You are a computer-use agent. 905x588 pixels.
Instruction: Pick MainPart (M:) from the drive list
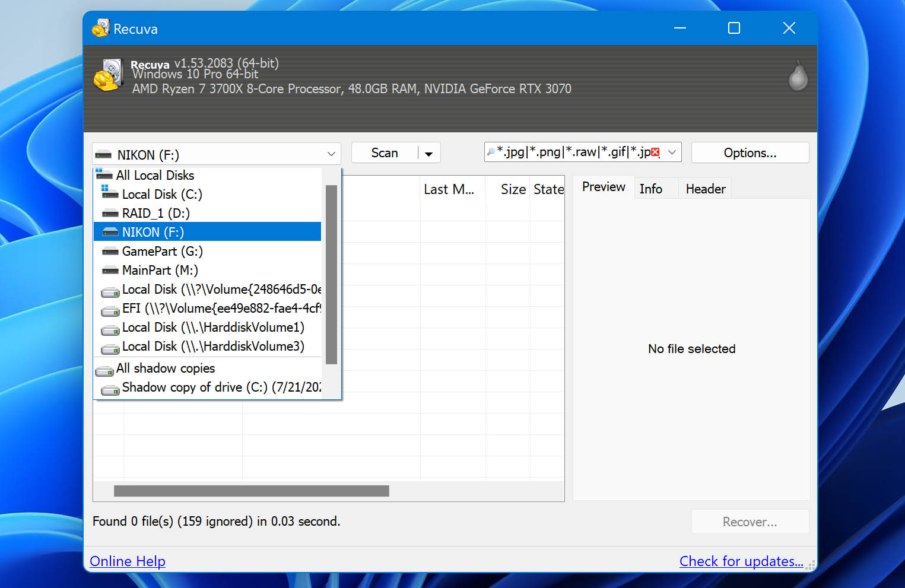click(x=207, y=270)
